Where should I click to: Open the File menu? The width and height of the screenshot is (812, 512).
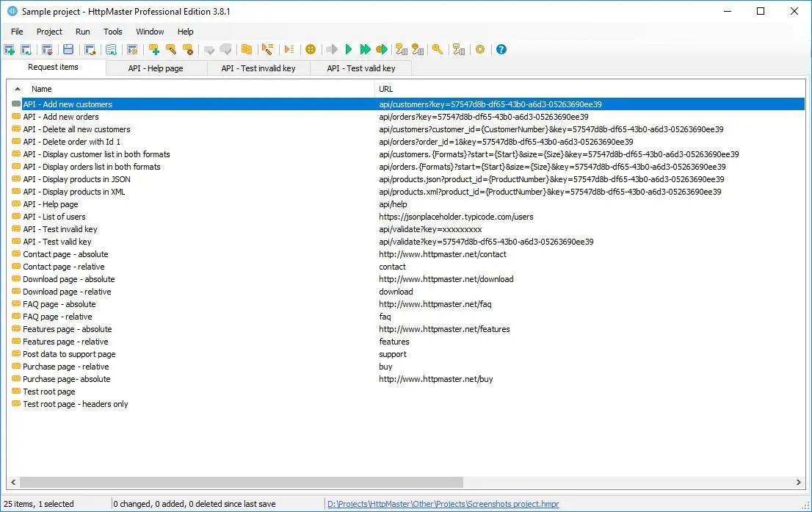[x=17, y=32]
